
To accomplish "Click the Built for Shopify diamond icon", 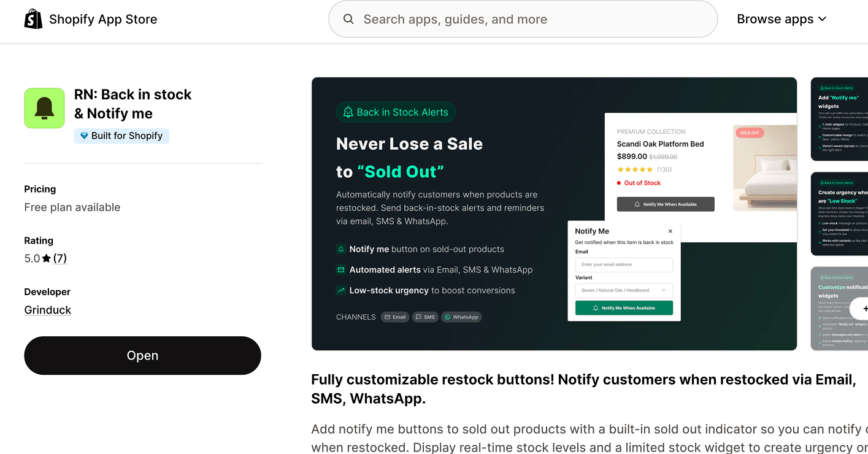I will coord(84,136).
